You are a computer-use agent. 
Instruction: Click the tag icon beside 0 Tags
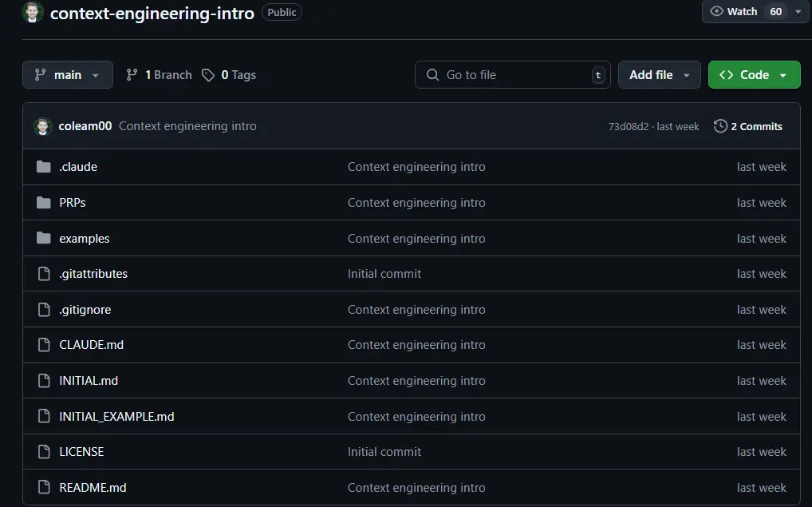click(x=208, y=75)
